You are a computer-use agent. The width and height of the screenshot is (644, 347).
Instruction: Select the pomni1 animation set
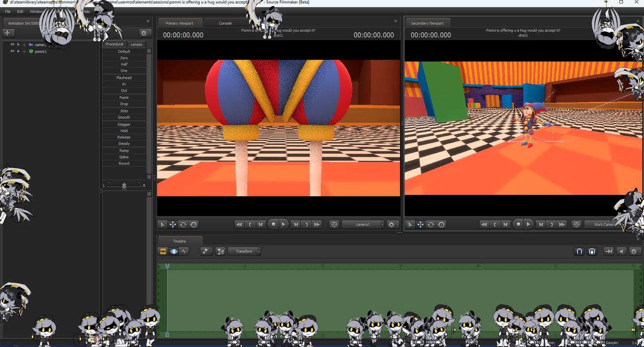(41, 51)
